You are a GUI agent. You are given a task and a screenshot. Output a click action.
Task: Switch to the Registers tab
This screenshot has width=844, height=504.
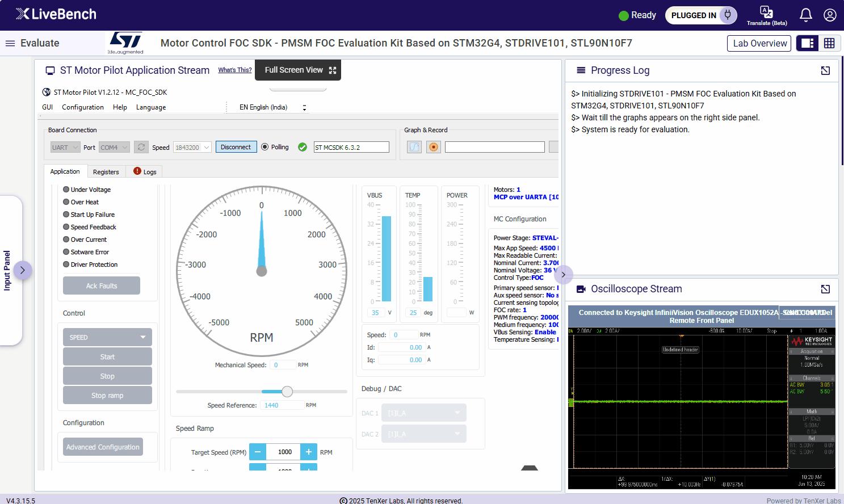tap(106, 172)
